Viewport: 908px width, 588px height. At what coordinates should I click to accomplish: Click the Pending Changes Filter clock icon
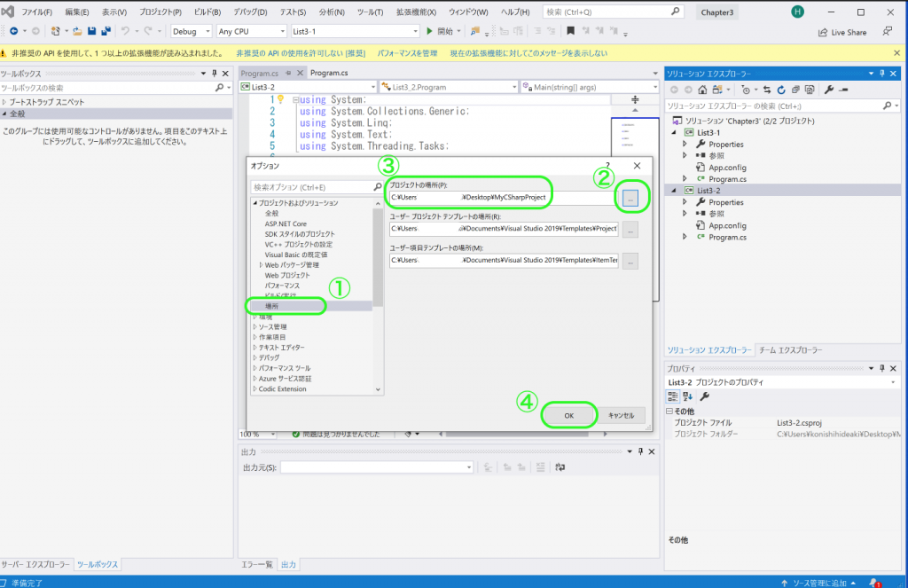pos(746,90)
